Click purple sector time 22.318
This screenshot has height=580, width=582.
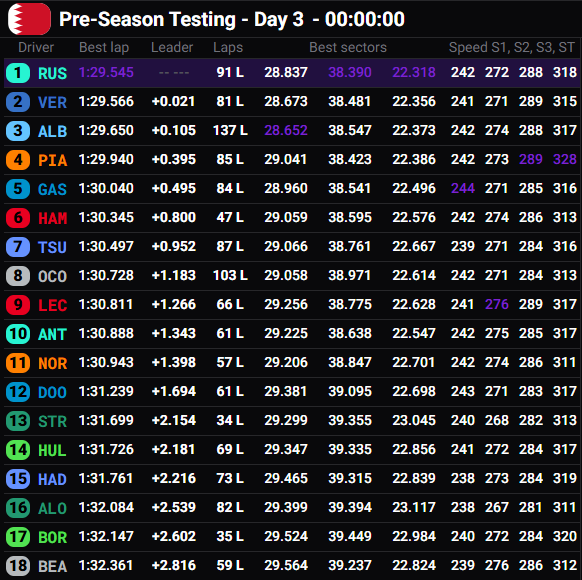[x=414, y=72]
